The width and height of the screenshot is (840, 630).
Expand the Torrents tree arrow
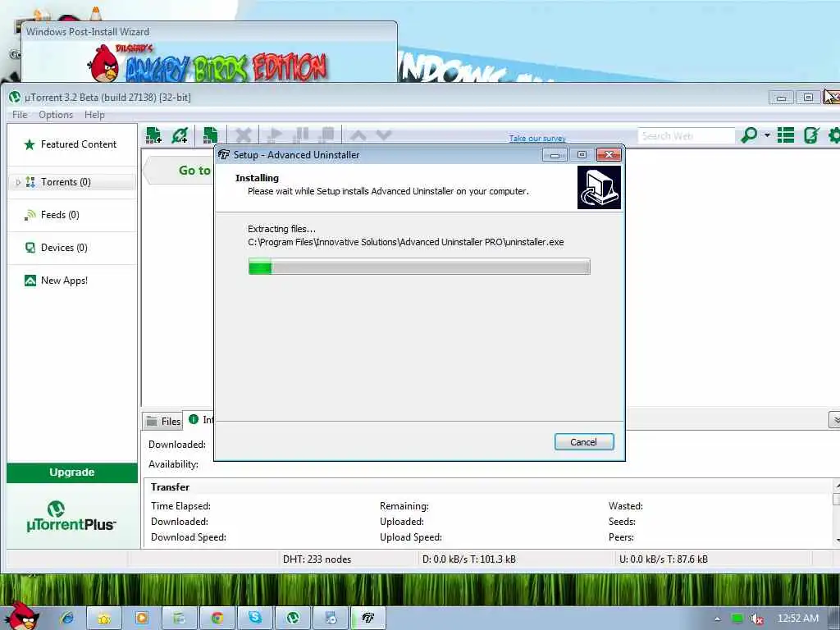click(x=18, y=183)
